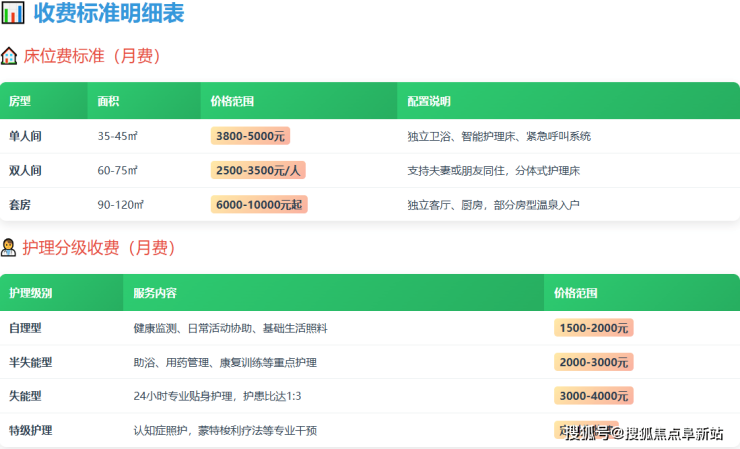Click the 特级护理 care level row label
The image size is (740, 449).
[x=30, y=430]
